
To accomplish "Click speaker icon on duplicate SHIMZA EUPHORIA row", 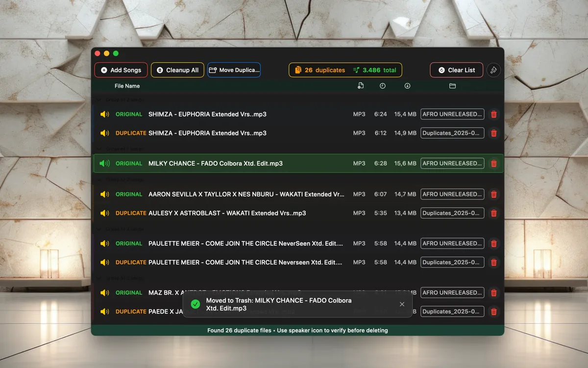I will coord(105,133).
